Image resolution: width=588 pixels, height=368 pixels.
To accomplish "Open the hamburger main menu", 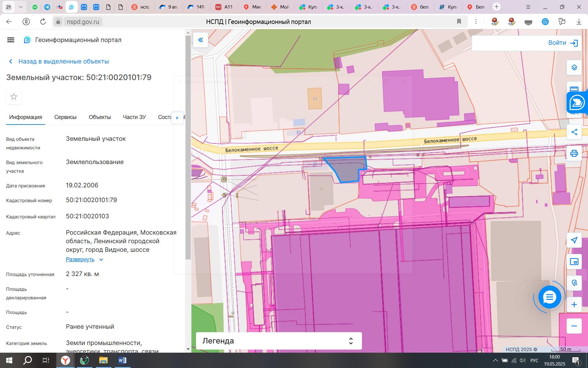I will click(x=11, y=40).
